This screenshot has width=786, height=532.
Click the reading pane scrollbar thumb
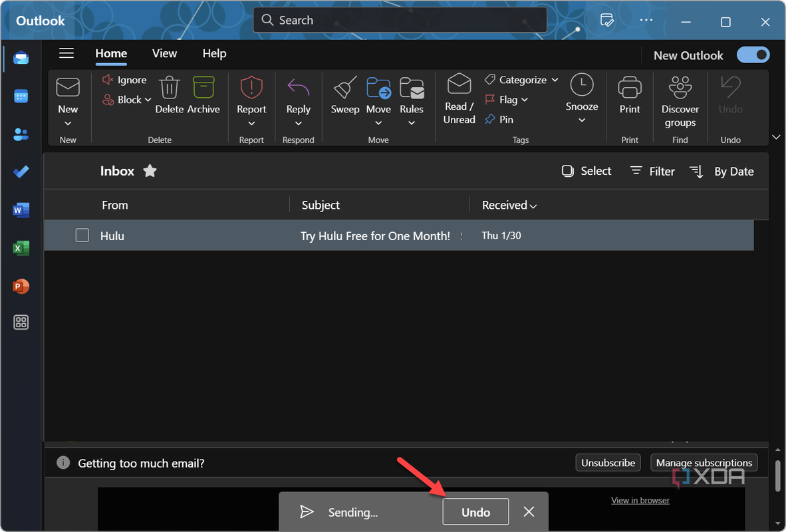(x=777, y=476)
